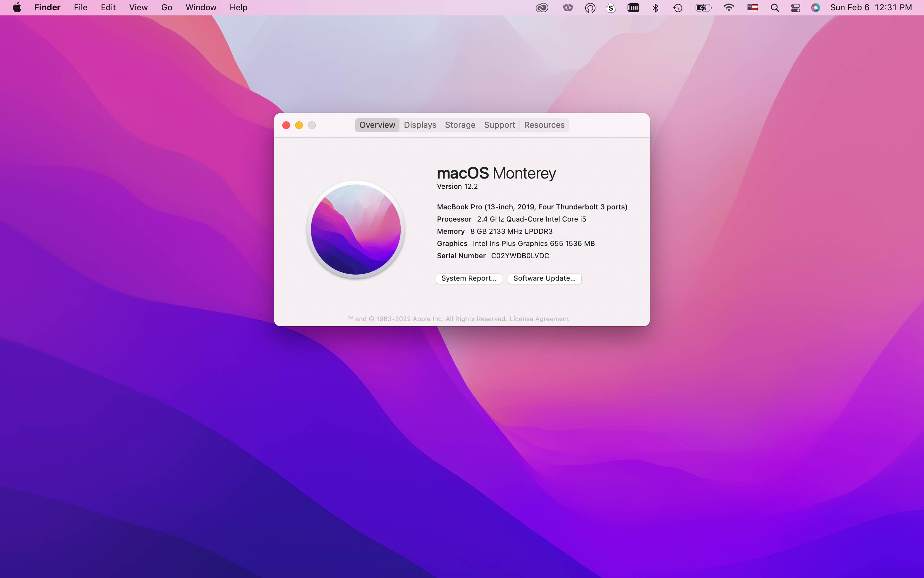
Task: Open the Bluetooth status menu
Action: pos(655,8)
